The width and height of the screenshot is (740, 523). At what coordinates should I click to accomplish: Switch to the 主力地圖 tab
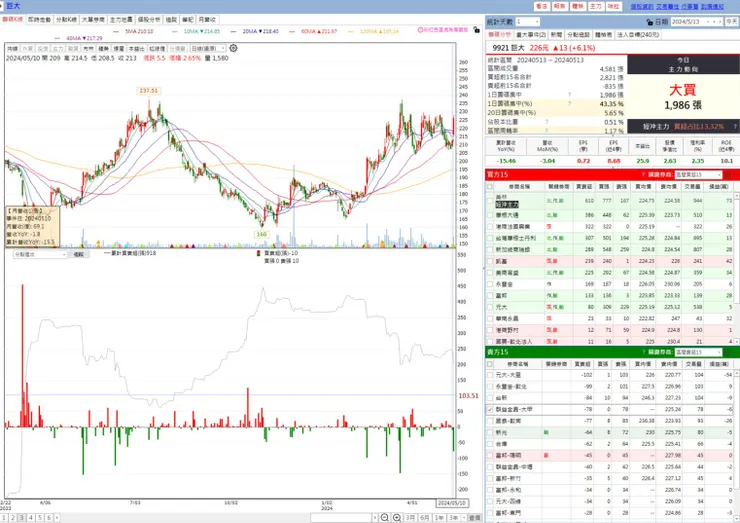pos(121,19)
